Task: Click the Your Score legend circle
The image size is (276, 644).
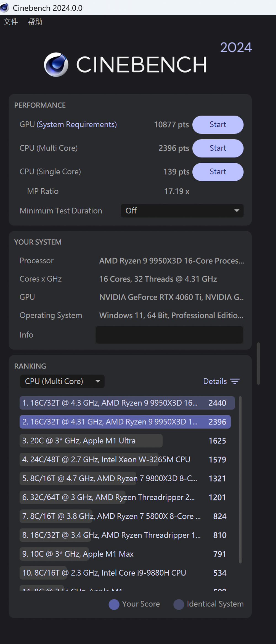Action: coord(114,604)
